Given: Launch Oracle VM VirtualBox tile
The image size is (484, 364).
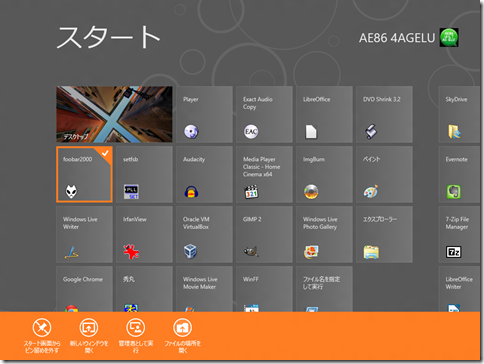Looking at the screenshot, I should point(204,234).
